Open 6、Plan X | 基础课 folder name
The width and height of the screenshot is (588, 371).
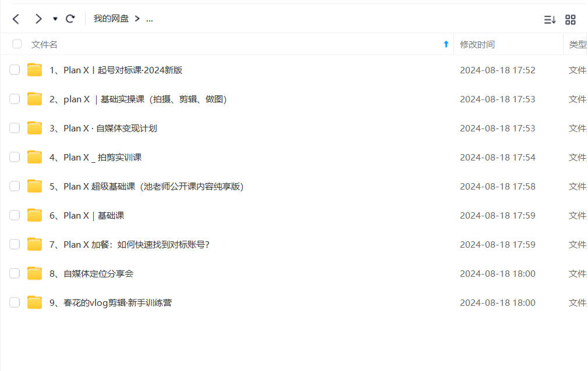pyautogui.click(x=87, y=216)
